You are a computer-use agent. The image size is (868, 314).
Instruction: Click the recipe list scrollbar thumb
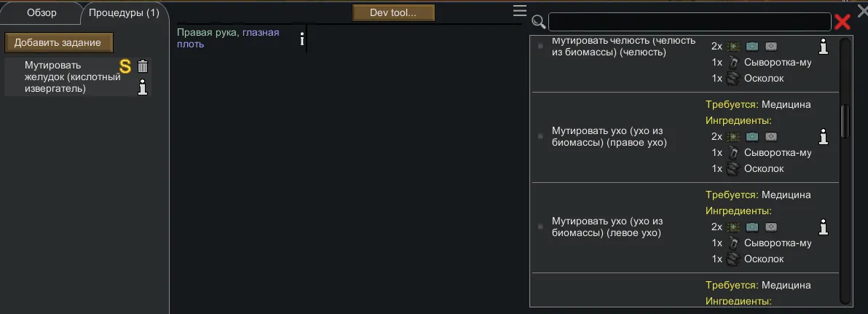[x=845, y=120]
